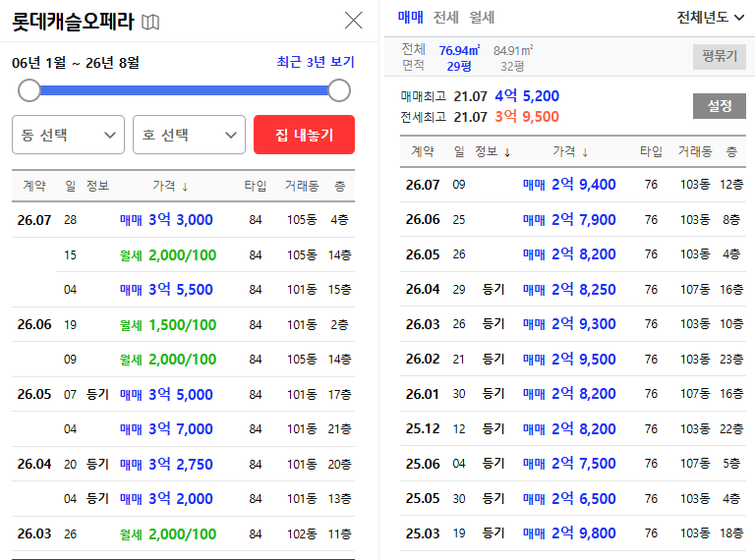The image size is (755, 560).
Task: Select the 매매 3억 2,750 price
Action: [166, 465]
